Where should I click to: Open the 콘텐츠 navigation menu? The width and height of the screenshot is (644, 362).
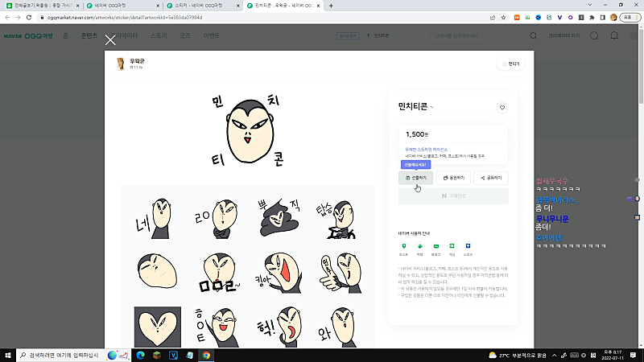89,35
